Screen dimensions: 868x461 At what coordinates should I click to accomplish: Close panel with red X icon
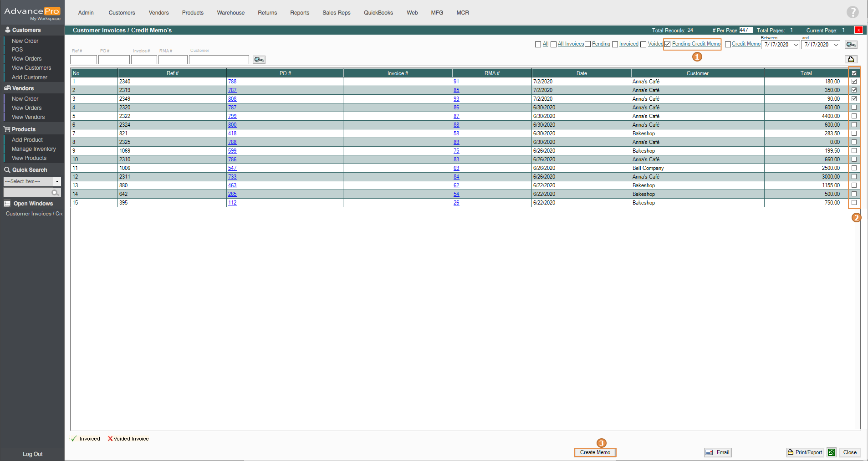[858, 30]
